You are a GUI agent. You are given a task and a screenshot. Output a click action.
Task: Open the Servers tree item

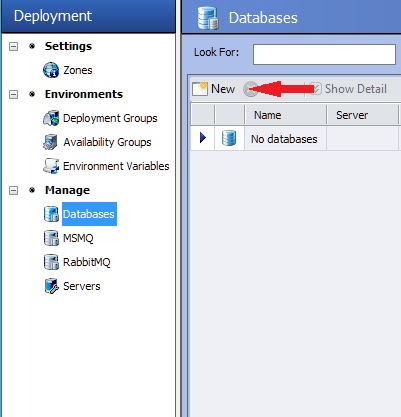coord(82,286)
